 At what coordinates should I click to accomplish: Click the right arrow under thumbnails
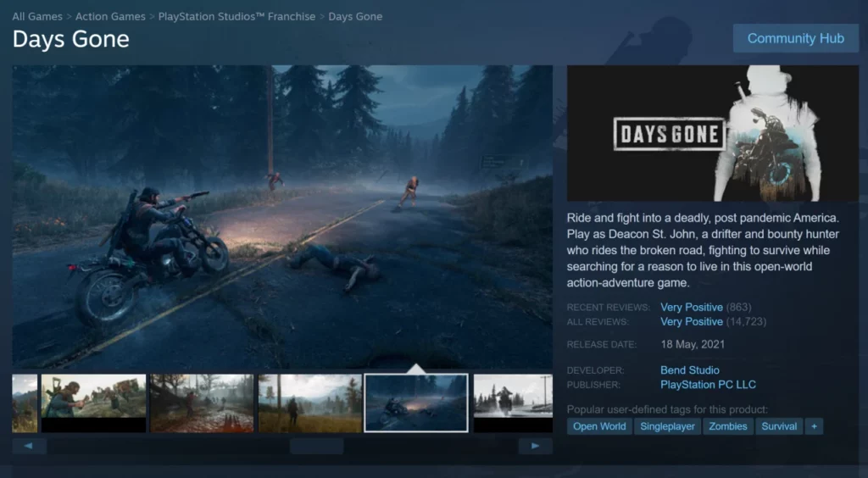pos(536,446)
